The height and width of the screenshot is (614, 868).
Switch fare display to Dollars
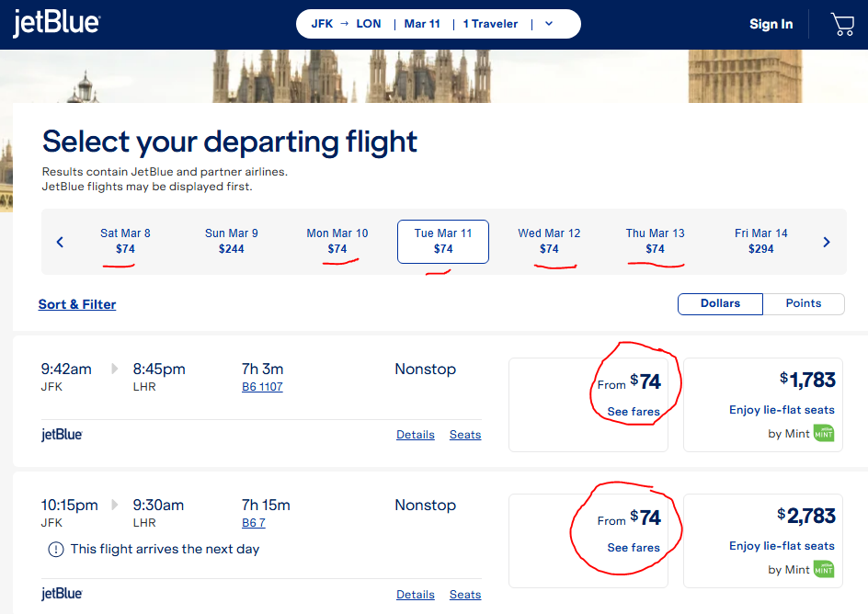point(720,303)
